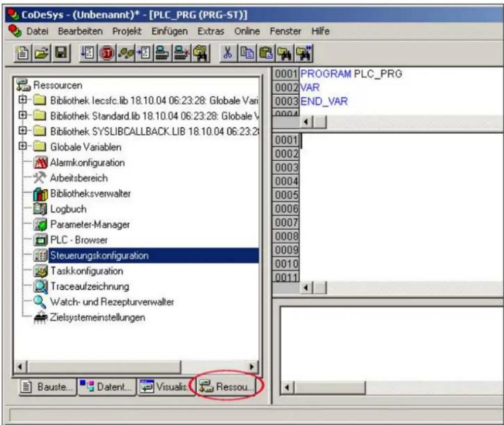The image size is (504, 425).
Task: Create a new project with the New icon
Action: coord(22,53)
